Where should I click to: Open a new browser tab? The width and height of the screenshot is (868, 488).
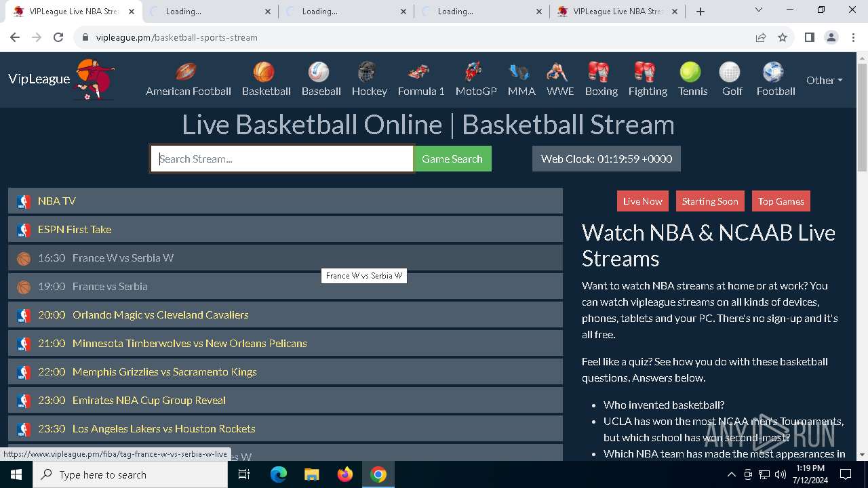pyautogui.click(x=701, y=12)
